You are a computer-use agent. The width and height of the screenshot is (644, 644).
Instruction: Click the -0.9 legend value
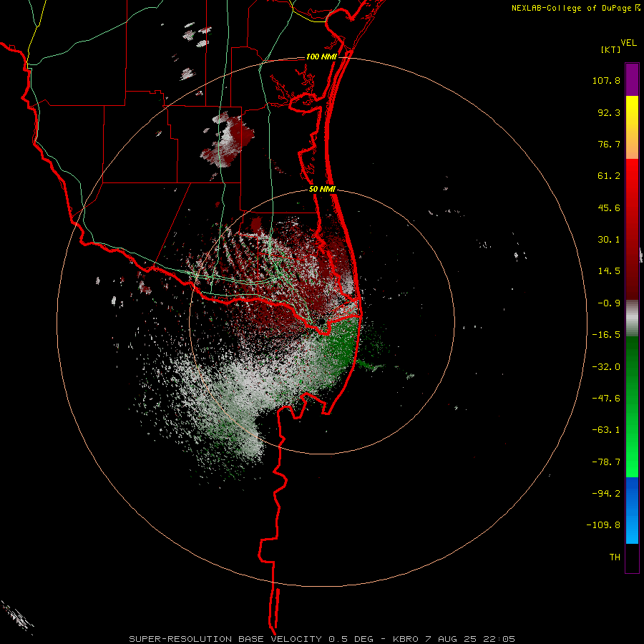click(609, 303)
